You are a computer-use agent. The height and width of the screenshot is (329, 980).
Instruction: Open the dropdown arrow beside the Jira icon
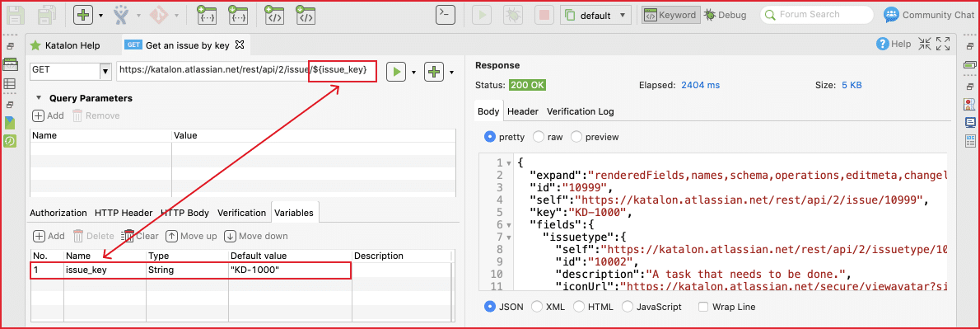pyautogui.click(x=138, y=16)
